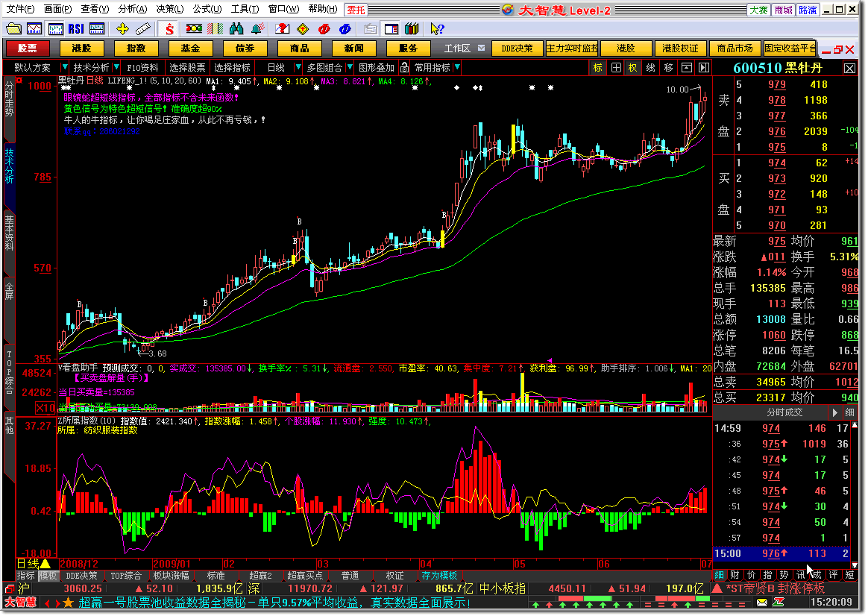This screenshot has height=616, width=868.
Task: Toggle the 移 shift button
Action: tap(668, 68)
